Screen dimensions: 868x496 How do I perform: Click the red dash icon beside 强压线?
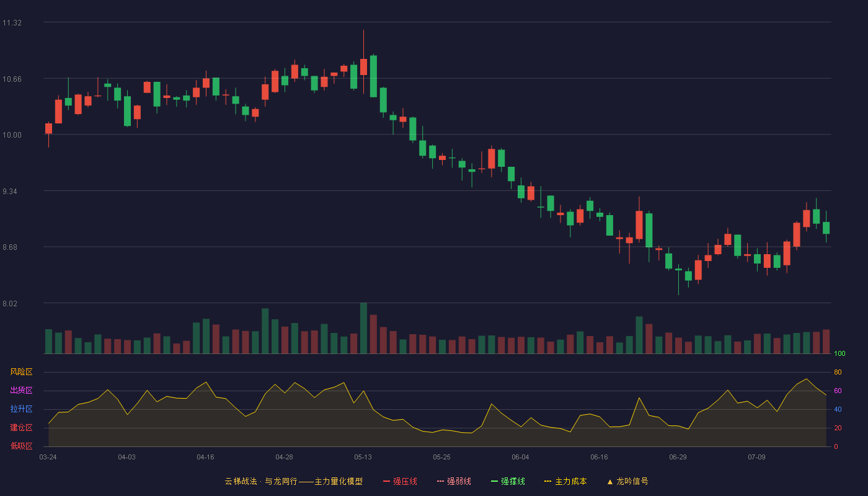coord(387,481)
